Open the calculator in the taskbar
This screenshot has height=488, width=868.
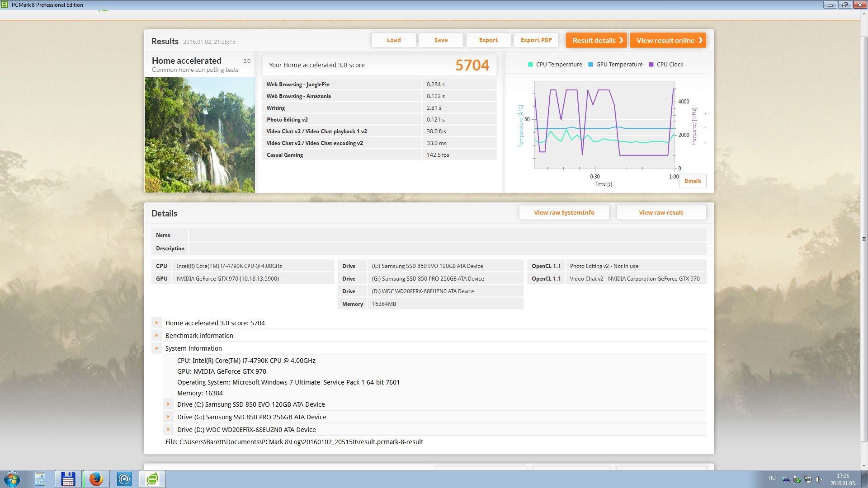coord(40,479)
